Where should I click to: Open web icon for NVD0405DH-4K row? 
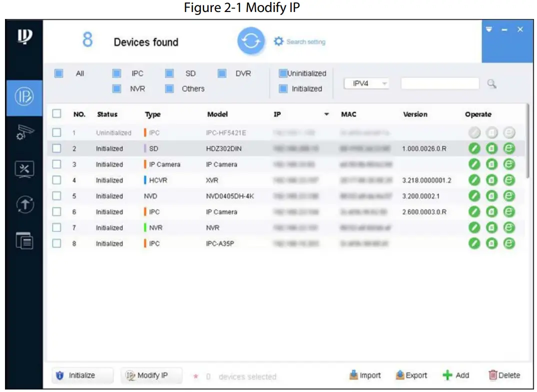coord(509,196)
